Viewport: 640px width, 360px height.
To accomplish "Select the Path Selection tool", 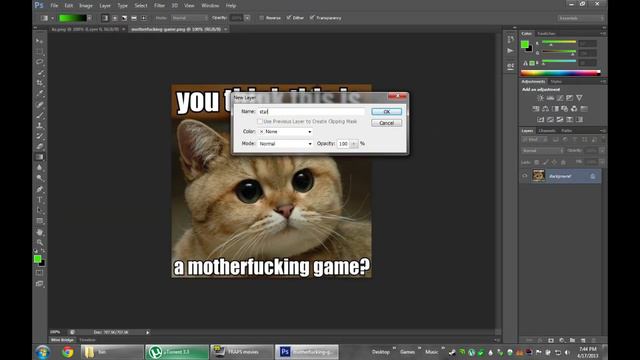I will point(39,210).
